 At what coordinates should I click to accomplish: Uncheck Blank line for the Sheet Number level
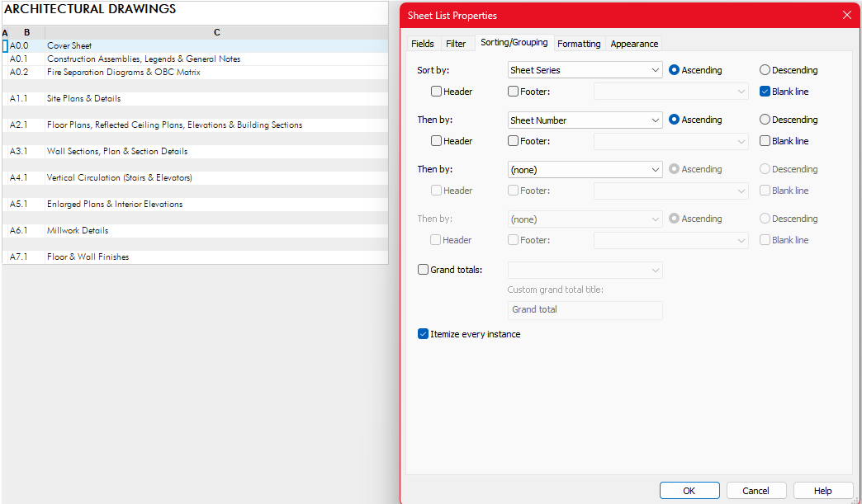765,141
